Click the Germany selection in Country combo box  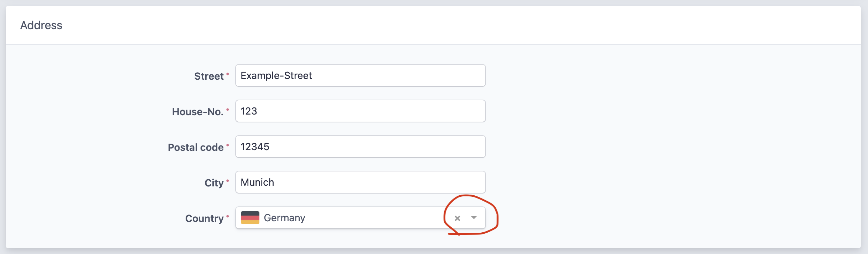point(284,217)
